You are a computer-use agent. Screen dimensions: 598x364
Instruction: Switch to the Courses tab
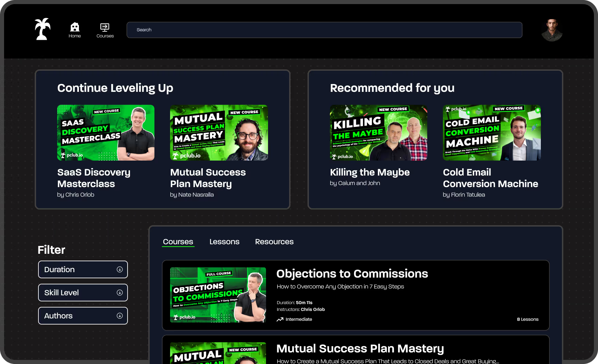pos(178,242)
